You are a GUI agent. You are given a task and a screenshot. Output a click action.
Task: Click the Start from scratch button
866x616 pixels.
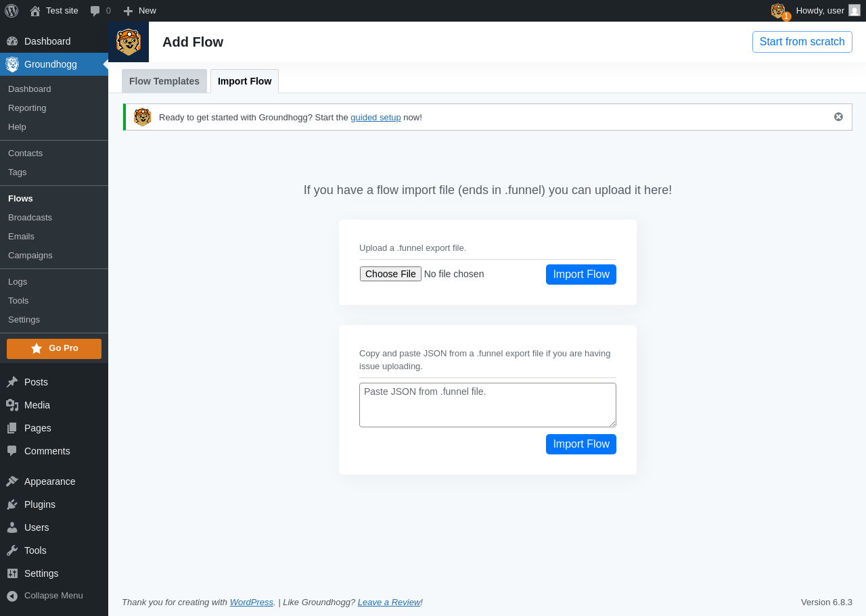coord(802,42)
